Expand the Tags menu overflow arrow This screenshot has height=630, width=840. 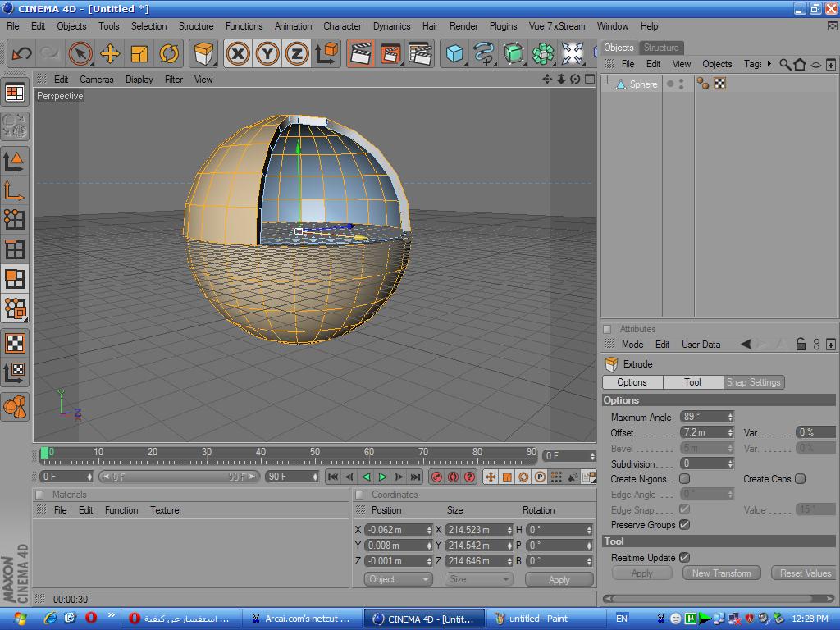[x=769, y=64]
